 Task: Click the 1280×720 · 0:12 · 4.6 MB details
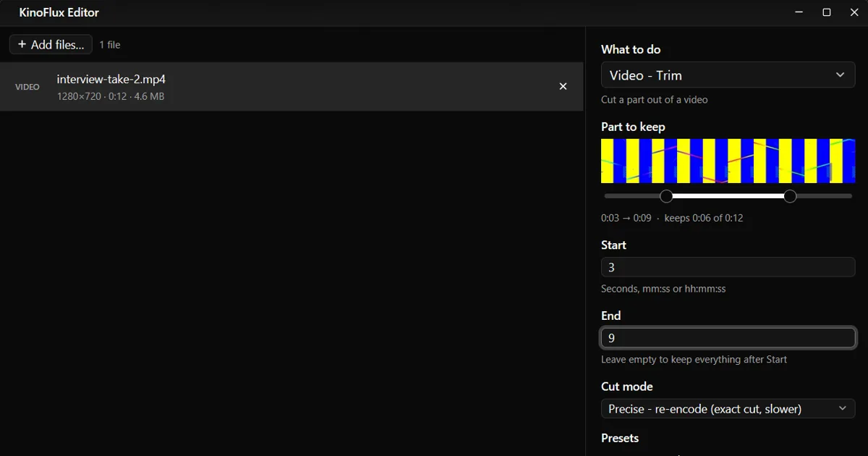[111, 96]
